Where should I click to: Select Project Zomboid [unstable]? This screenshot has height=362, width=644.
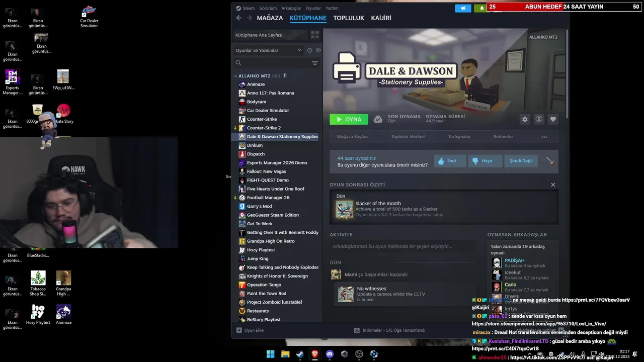click(x=274, y=302)
